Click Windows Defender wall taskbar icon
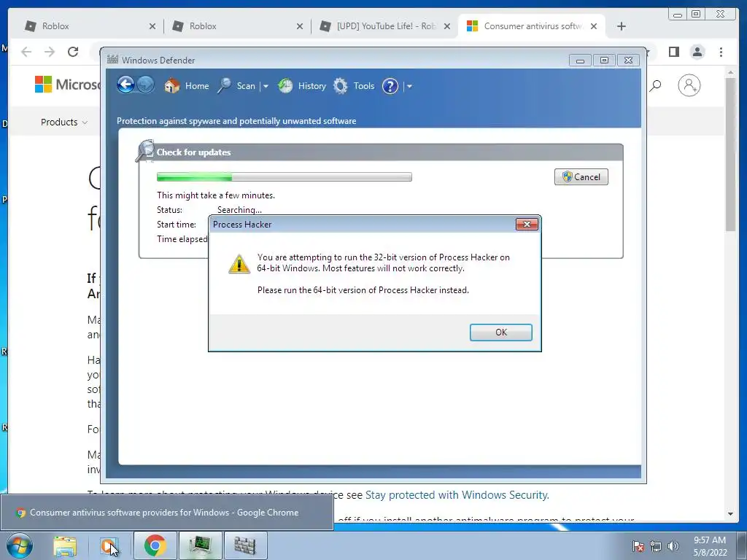This screenshot has height=560, width=747. click(245, 545)
